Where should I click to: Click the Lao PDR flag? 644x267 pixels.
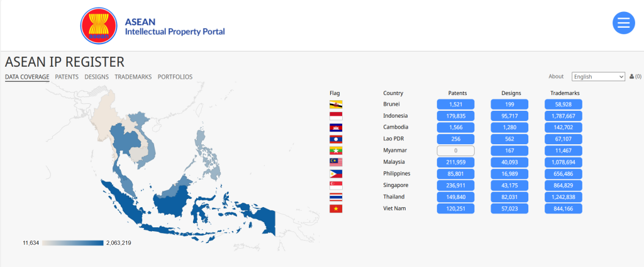336,139
